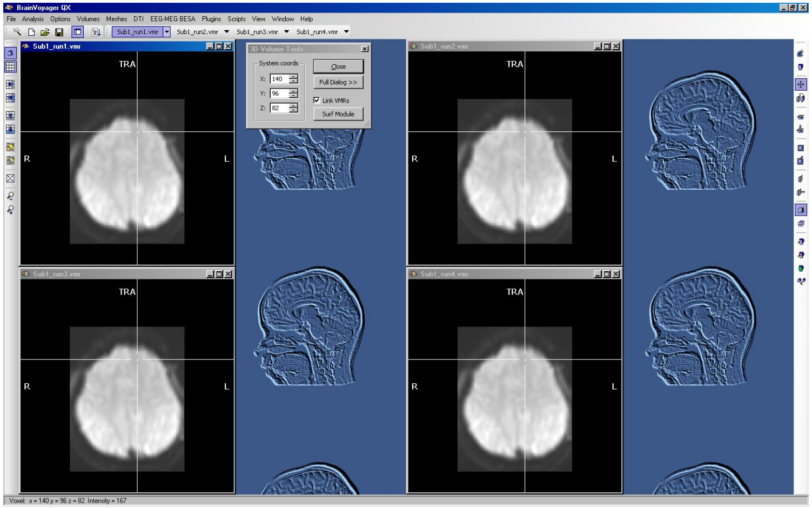
Task: Click the square frame icon in right toolbar
Action: (801, 148)
